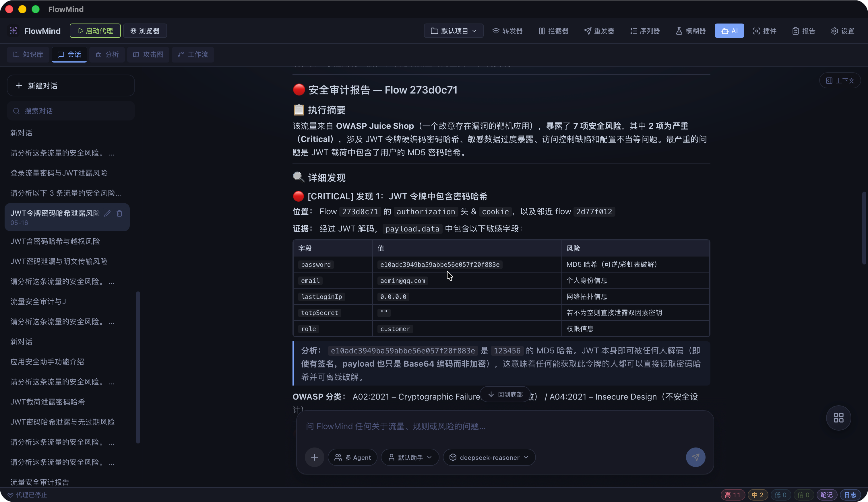Open the 报告 reports panel

(804, 31)
